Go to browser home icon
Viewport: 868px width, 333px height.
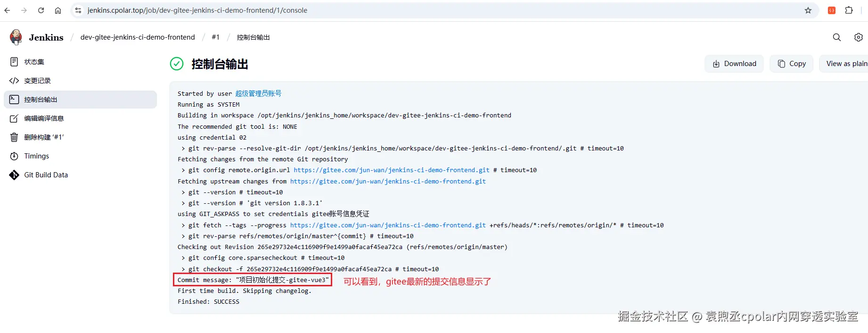click(x=58, y=10)
